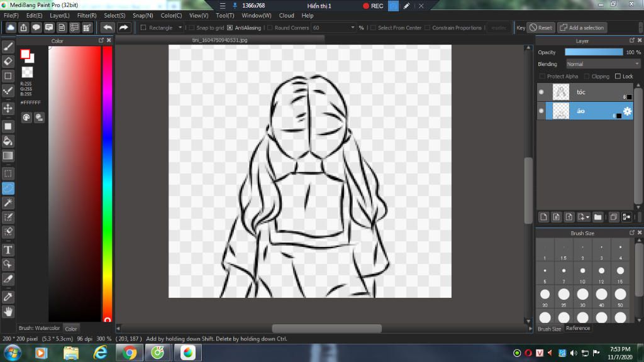Add a new layer folder
The width and height of the screenshot is (644, 362).
click(597, 217)
